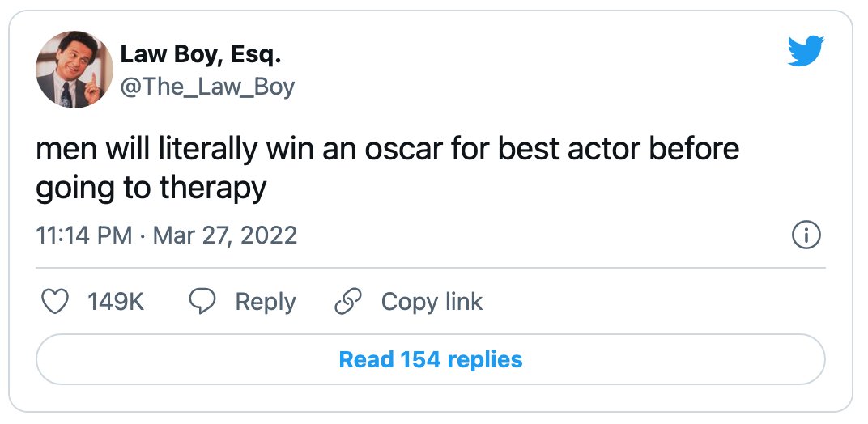868x424 pixels.
Task: Click the 11:14 PM time in timestamp
Action: (x=84, y=235)
